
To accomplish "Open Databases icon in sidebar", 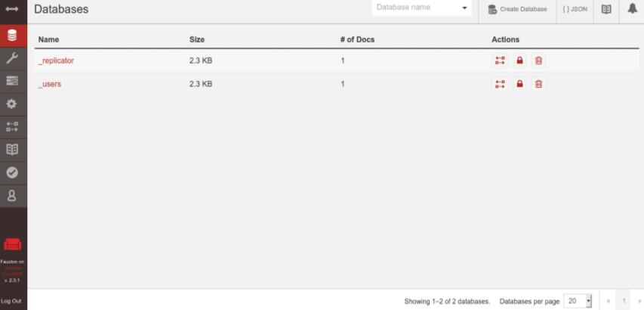I will pos(13,36).
